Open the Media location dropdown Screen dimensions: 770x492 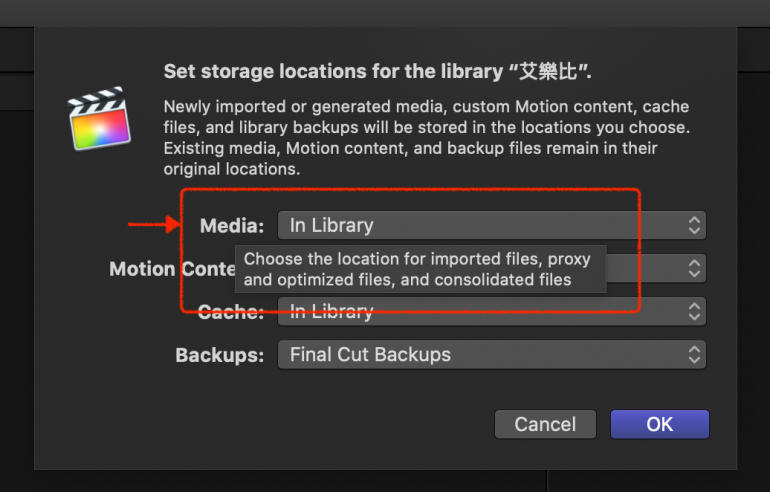[x=490, y=226]
